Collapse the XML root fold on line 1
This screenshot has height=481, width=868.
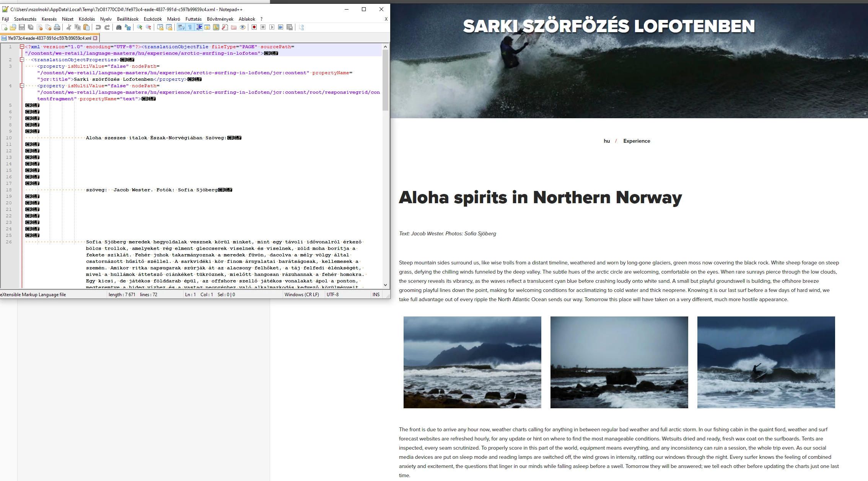pyautogui.click(x=22, y=47)
